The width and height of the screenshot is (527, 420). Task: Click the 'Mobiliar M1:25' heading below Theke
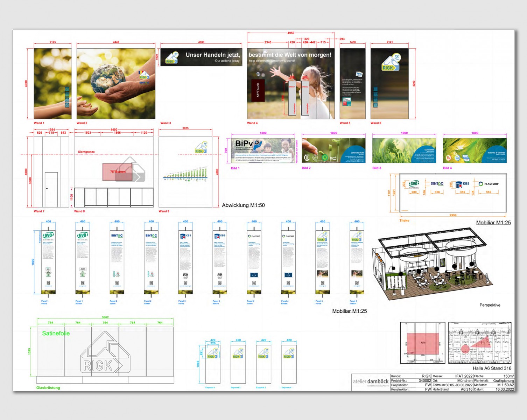pyautogui.click(x=493, y=223)
